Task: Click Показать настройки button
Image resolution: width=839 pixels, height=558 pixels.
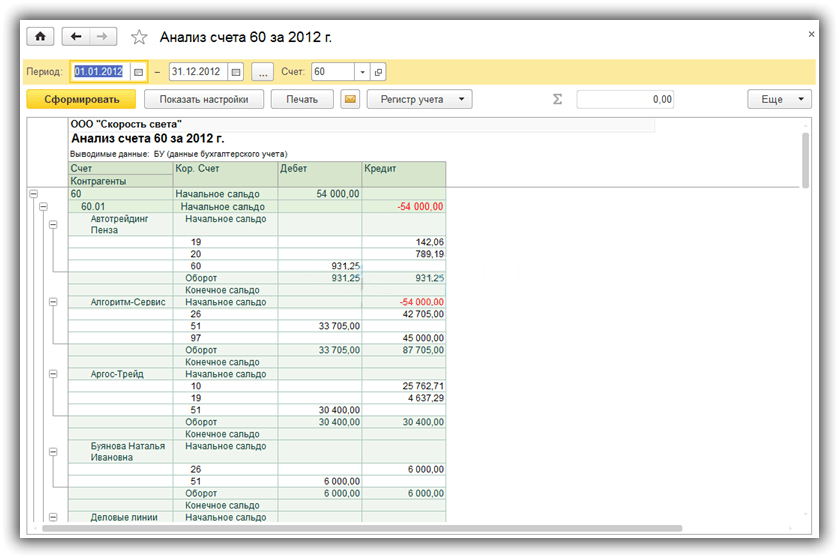Action: tap(204, 99)
